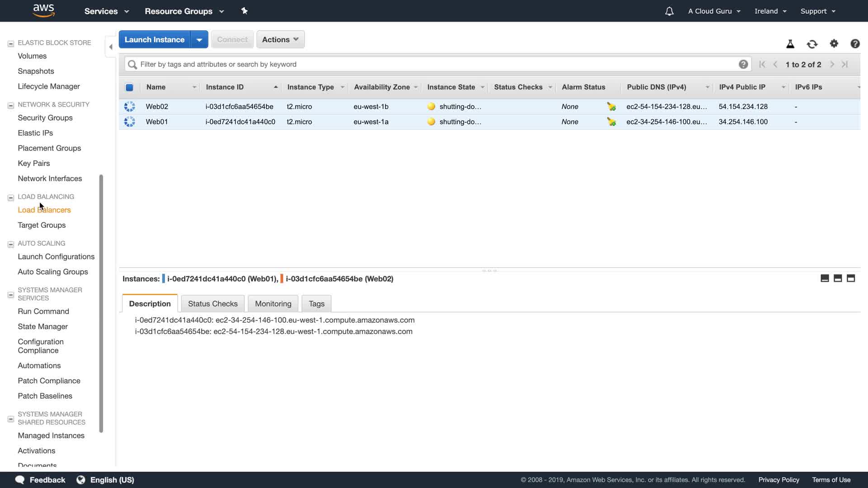Open the settings gear icon
868x488 pixels.
click(834, 43)
